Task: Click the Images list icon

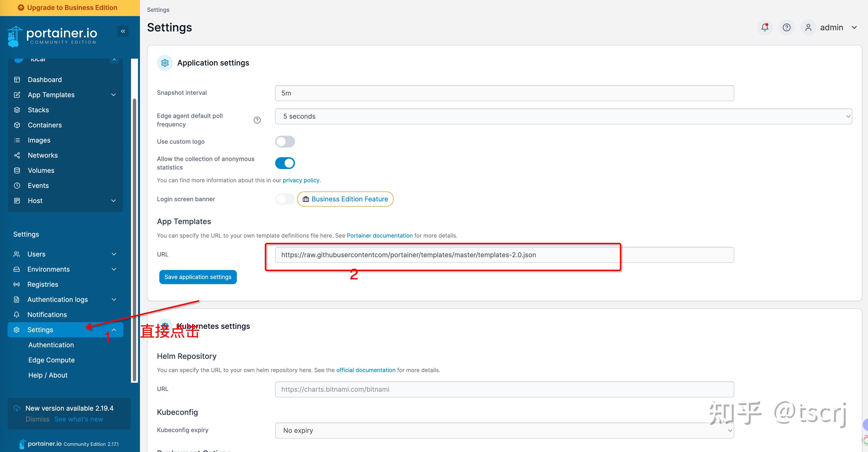Action: [x=17, y=140]
